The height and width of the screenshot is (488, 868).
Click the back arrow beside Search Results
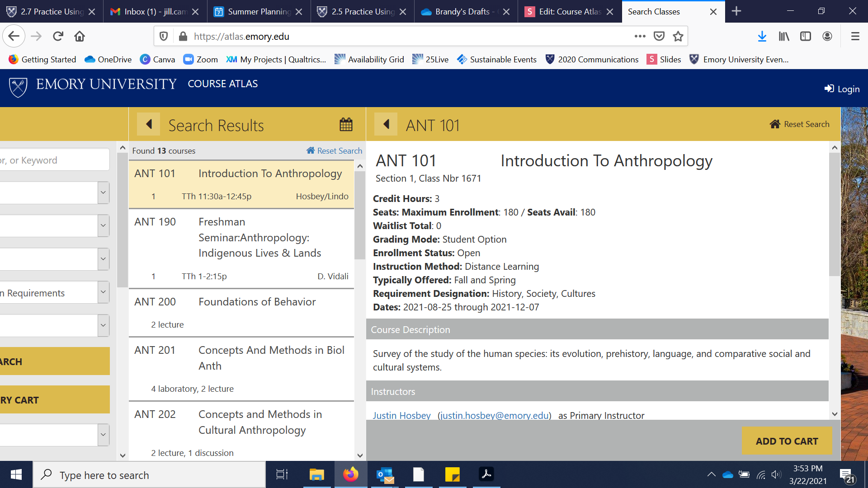tap(148, 124)
